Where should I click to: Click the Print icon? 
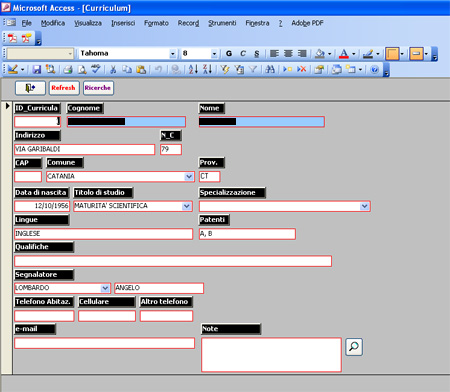pyautogui.click(x=68, y=69)
